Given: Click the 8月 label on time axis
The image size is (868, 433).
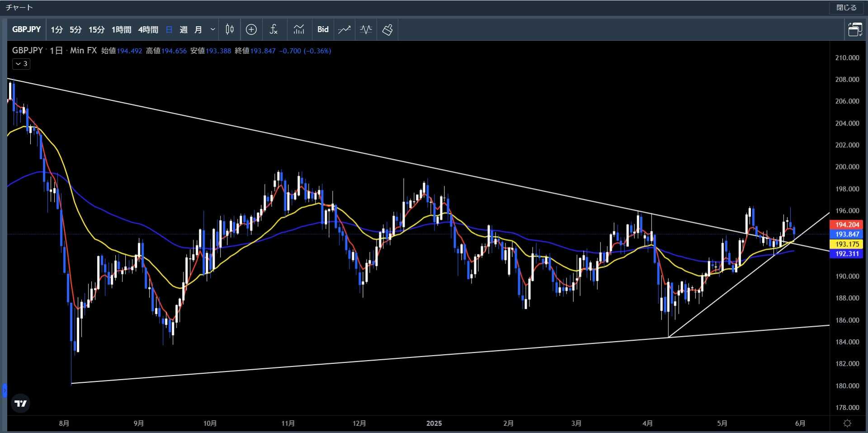Looking at the screenshot, I should [x=64, y=424].
